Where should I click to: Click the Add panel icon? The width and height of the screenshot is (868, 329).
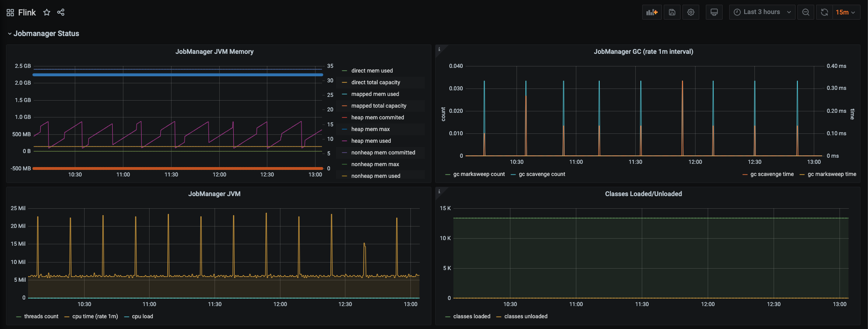652,12
